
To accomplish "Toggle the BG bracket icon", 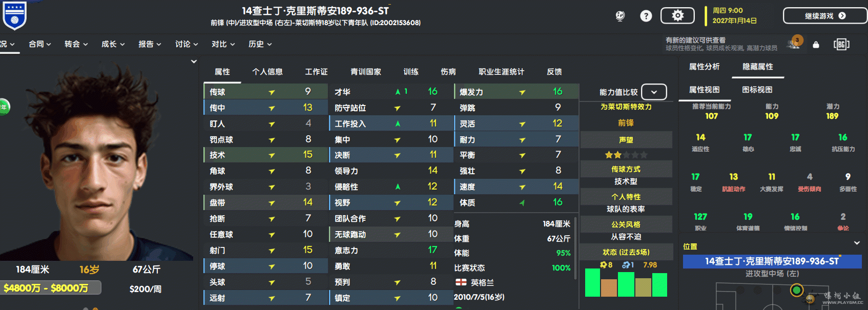I will coord(841,45).
